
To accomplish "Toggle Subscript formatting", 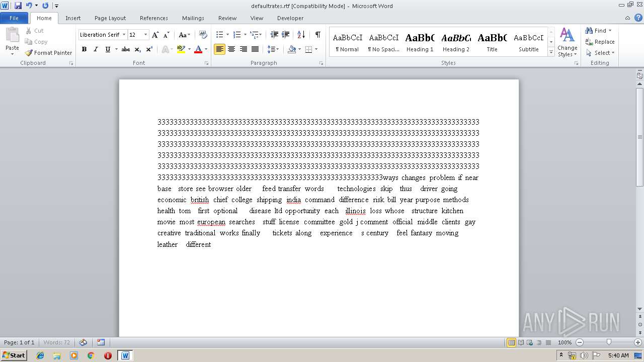I will click(x=138, y=49).
